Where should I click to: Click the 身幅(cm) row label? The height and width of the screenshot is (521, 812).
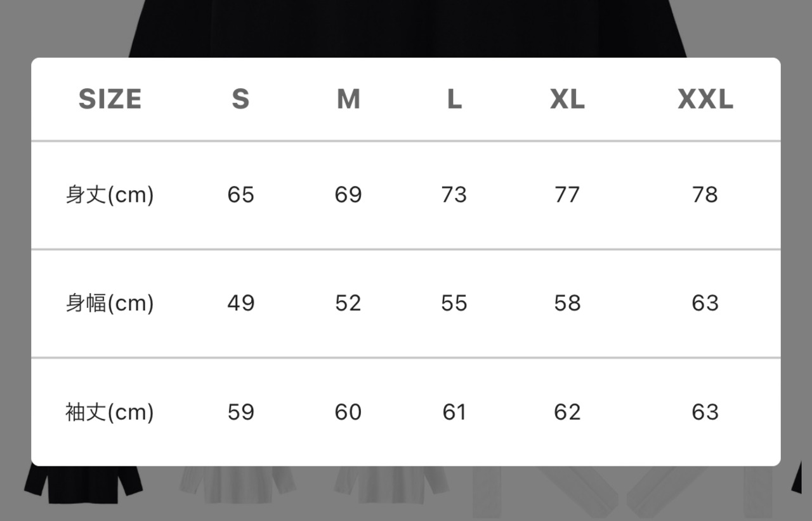(x=110, y=303)
